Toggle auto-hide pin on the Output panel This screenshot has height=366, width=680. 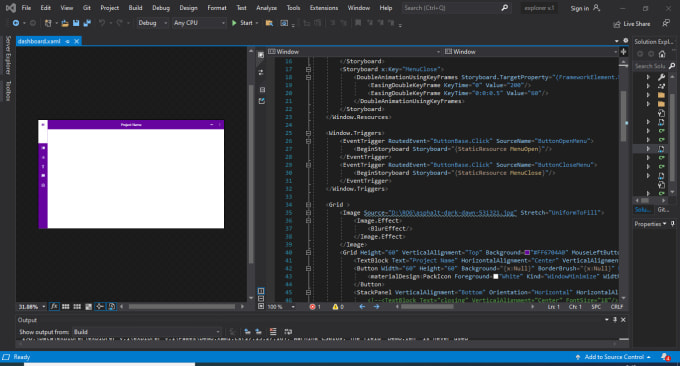(x=615, y=320)
